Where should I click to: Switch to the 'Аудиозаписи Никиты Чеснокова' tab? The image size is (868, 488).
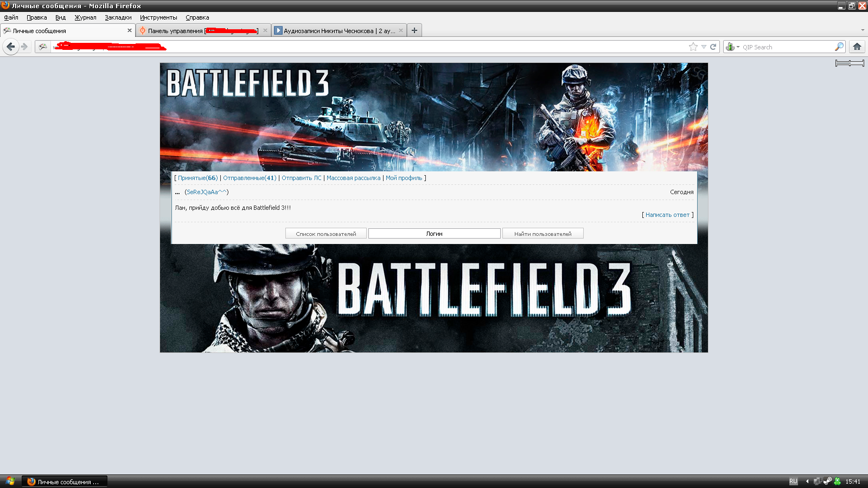click(339, 30)
